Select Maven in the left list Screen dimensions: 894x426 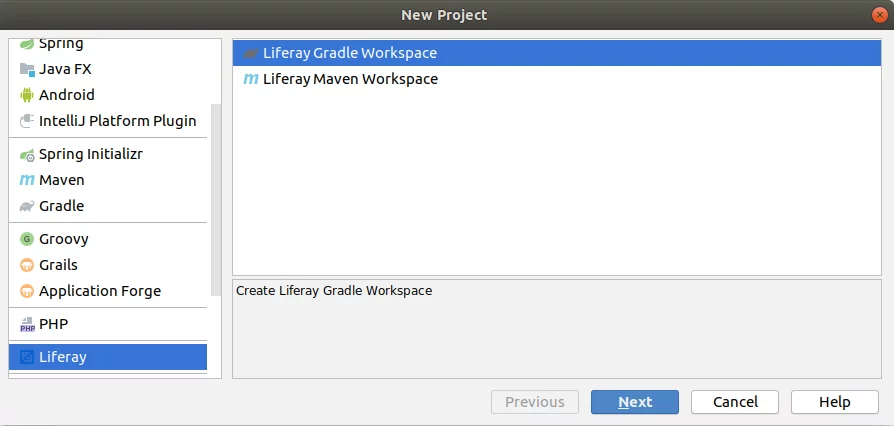point(108,180)
